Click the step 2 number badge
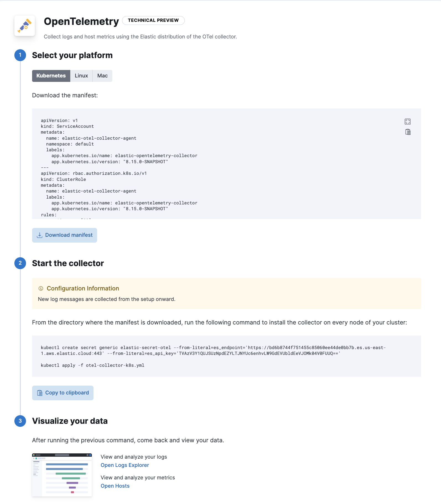The width and height of the screenshot is (441, 504). click(x=20, y=263)
